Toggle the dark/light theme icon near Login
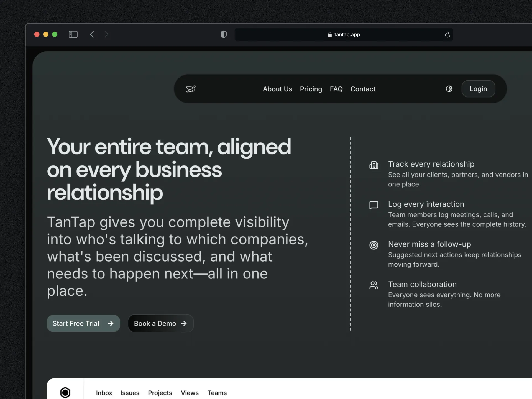This screenshot has width=532, height=399. (449, 89)
